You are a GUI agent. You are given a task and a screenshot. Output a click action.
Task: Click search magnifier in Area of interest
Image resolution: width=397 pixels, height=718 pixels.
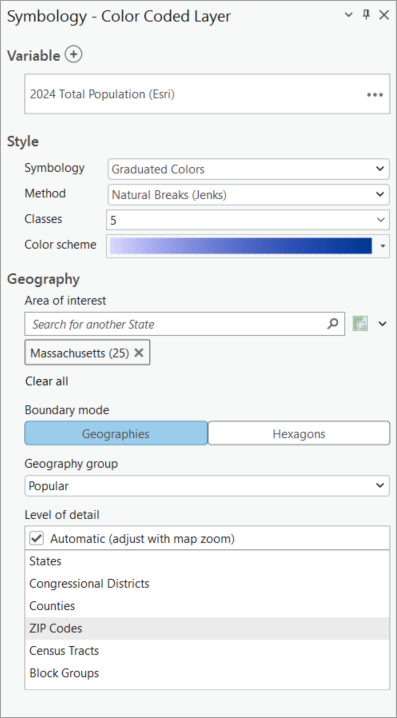(333, 324)
